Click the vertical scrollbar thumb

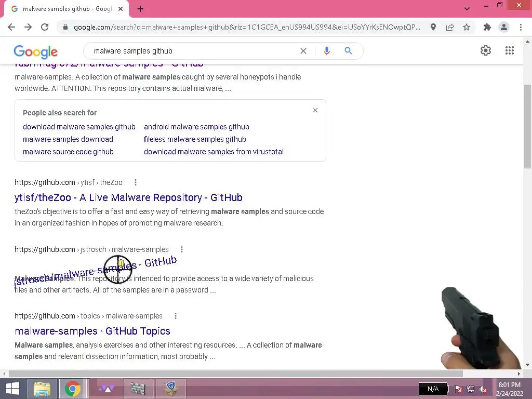(527, 126)
